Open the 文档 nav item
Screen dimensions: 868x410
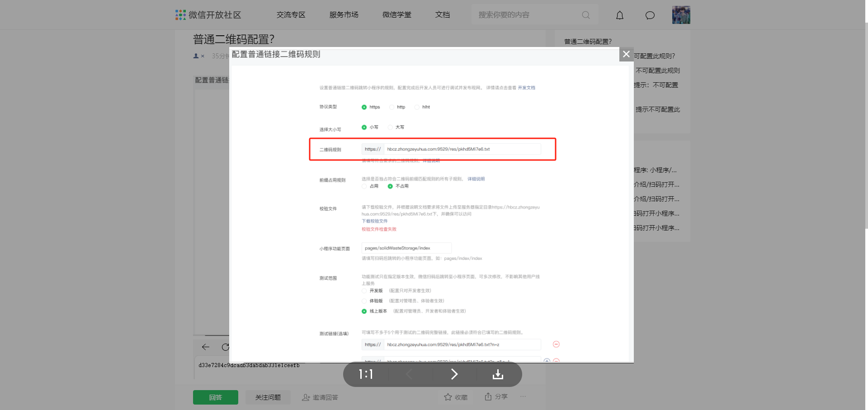click(x=443, y=15)
